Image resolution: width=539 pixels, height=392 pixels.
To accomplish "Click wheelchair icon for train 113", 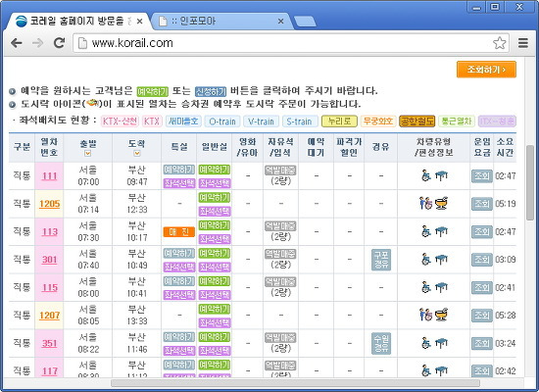I will click(x=426, y=231).
